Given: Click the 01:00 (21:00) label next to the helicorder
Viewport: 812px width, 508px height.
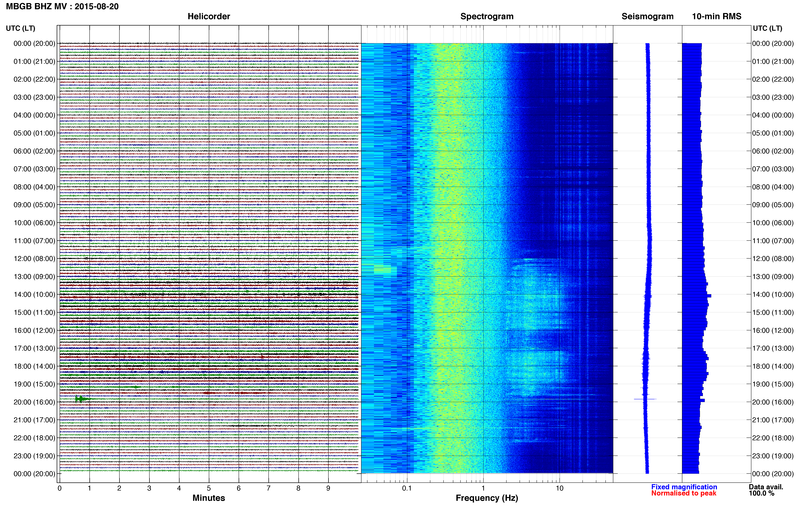Looking at the screenshot, I should [x=34, y=62].
